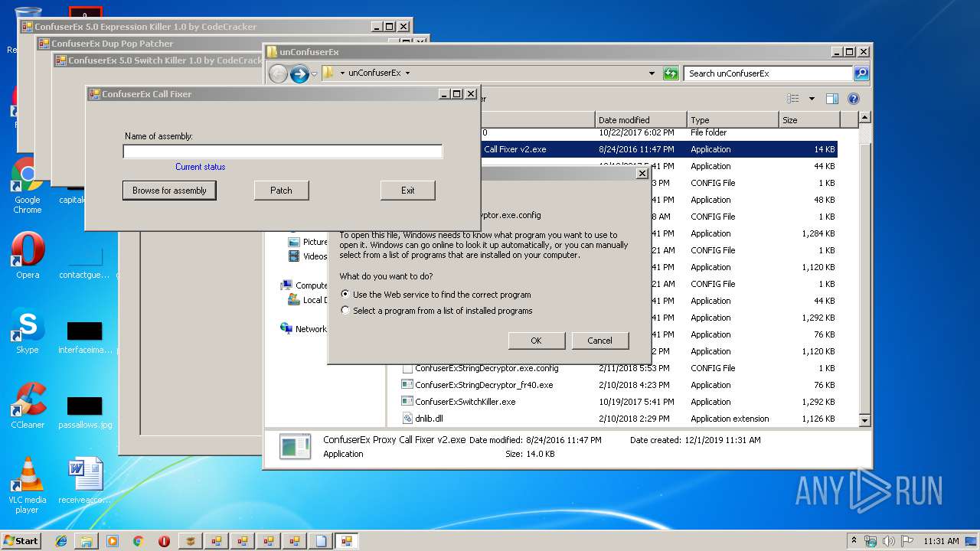Launch Skype from the desktop
This screenshot has width=980, height=551.
point(28,331)
